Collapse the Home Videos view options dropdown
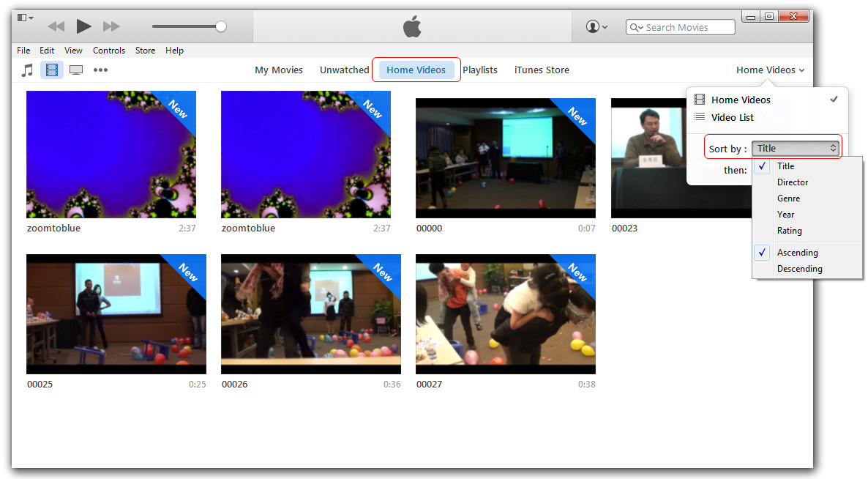 click(770, 70)
